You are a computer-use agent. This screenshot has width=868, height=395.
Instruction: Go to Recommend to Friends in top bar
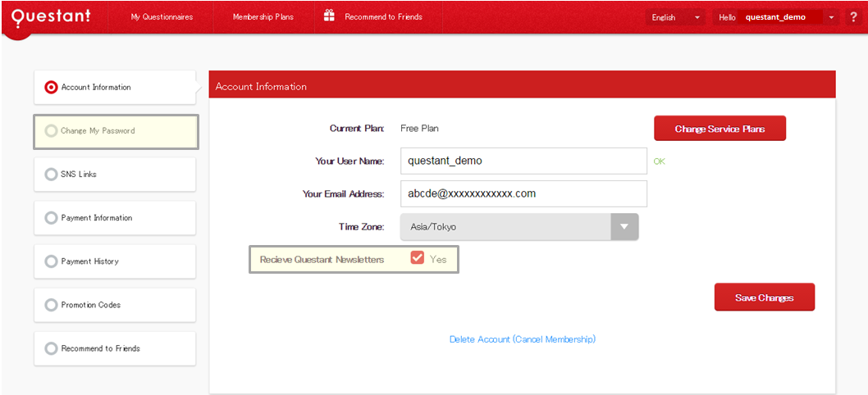pyautogui.click(x=384, y=17)
